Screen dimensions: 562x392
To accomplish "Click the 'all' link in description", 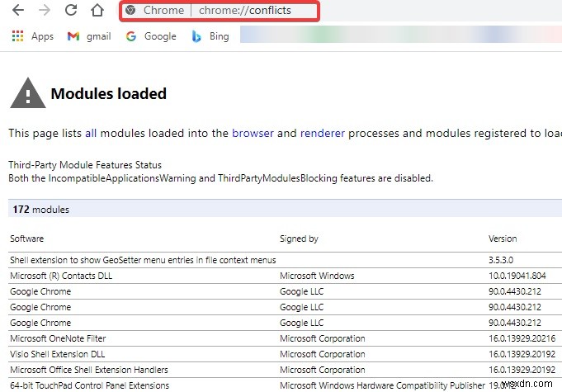I will pyautogui.click(x=91, y=134).
